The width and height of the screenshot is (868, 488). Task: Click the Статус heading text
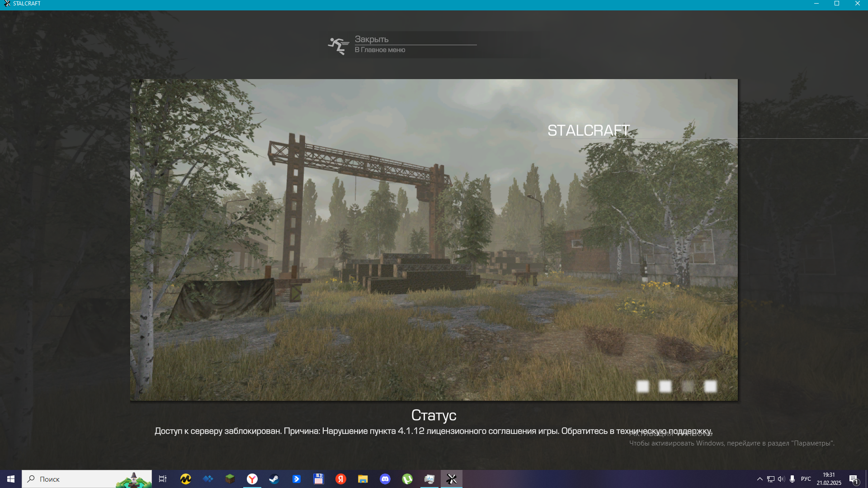(434, 415)
